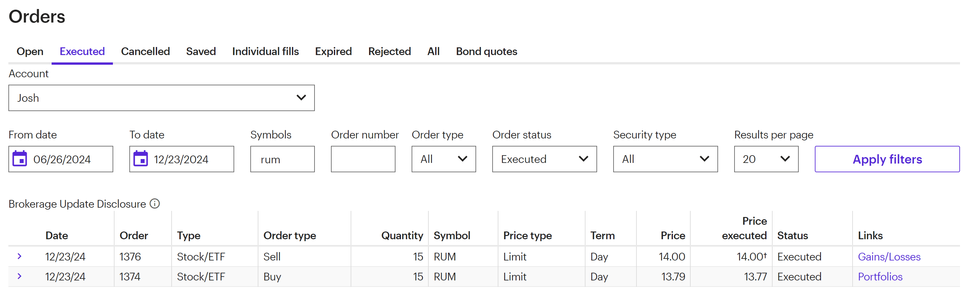980x302 pixels.
Task: Switch to the Cancelled tab
Action: (x=145, y=51)
